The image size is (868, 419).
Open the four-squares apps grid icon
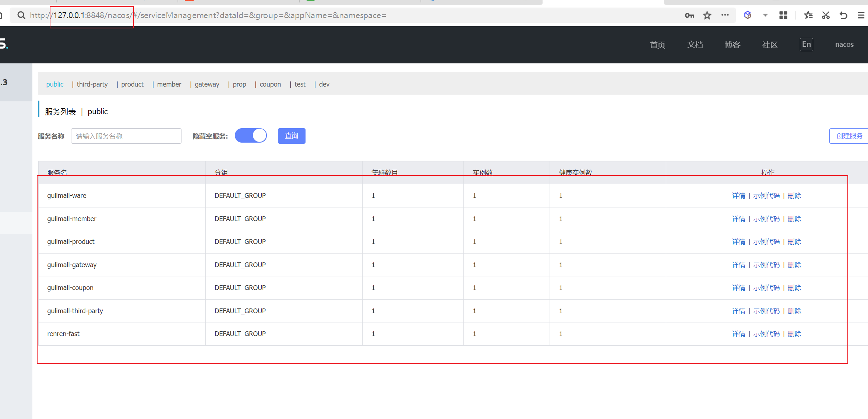(x=783, y=15)
